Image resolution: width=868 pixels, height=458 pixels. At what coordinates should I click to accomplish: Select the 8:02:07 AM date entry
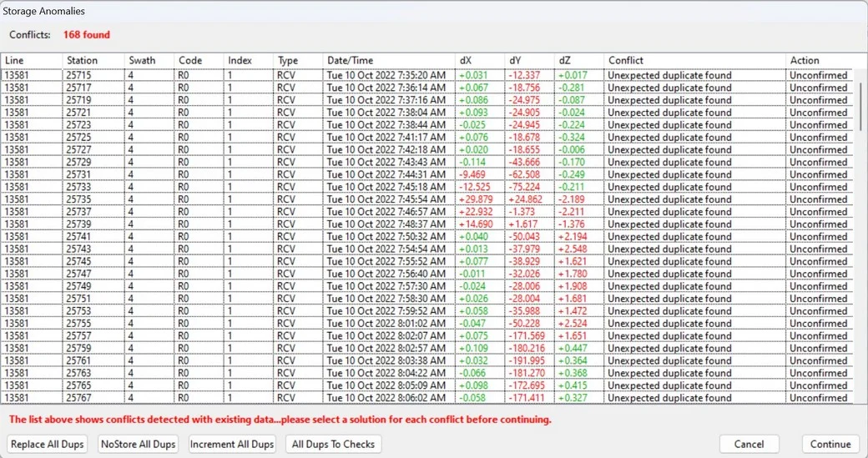(x=386, y=336)
